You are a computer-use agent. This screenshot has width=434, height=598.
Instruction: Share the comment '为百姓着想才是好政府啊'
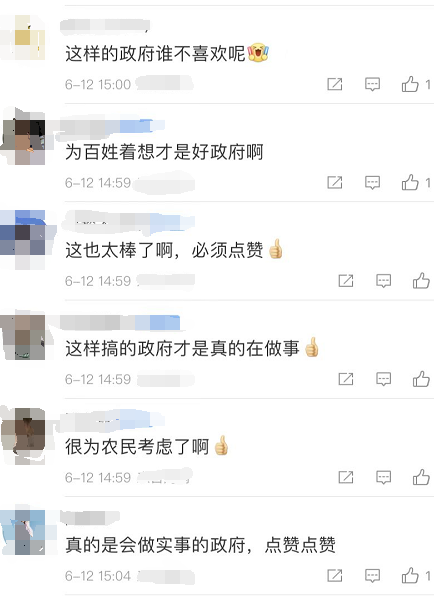coord(334,182)
